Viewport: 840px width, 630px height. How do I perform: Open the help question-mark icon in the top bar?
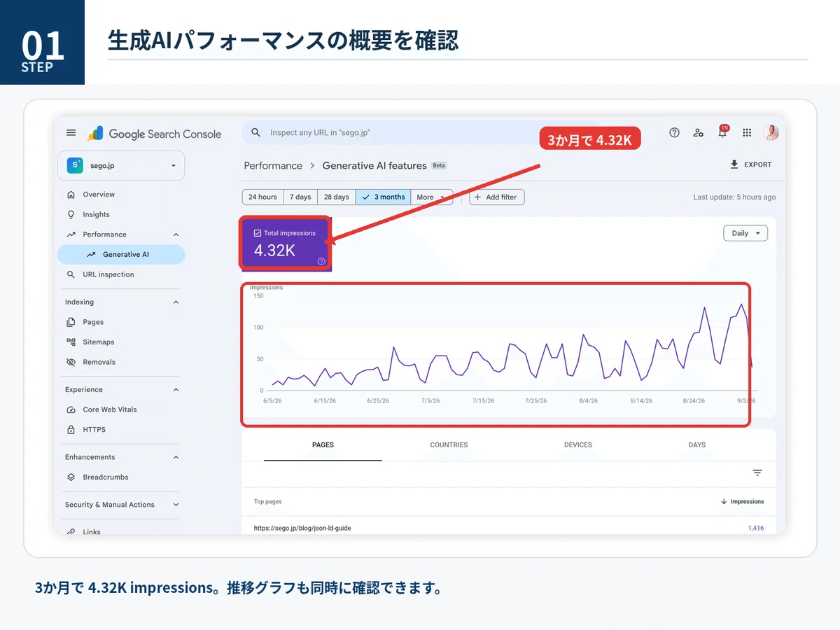(674, 132)
